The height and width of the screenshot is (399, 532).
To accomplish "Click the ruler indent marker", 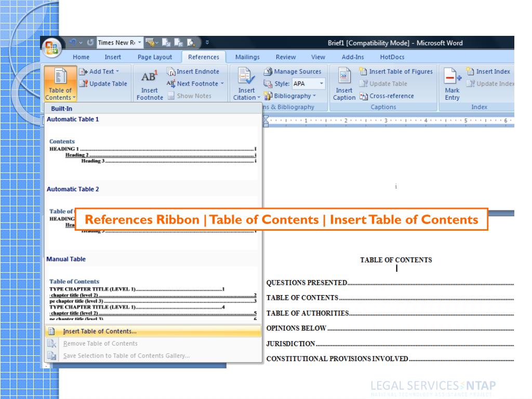I will [267, 121].
